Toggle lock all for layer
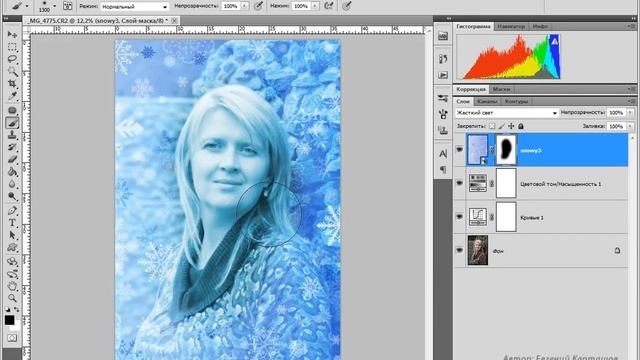Screen dimensions: 640x360 [521, 126]
